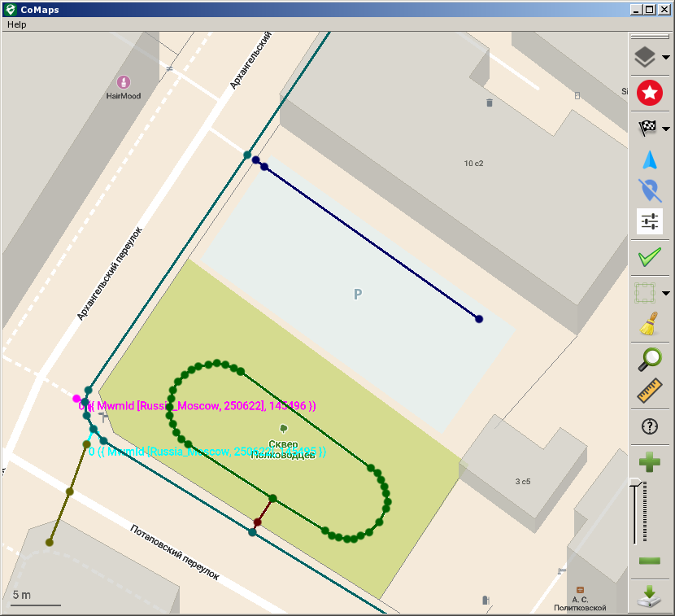Click the download maps icon
675x616 pixels.
click(x=649, y=596)
